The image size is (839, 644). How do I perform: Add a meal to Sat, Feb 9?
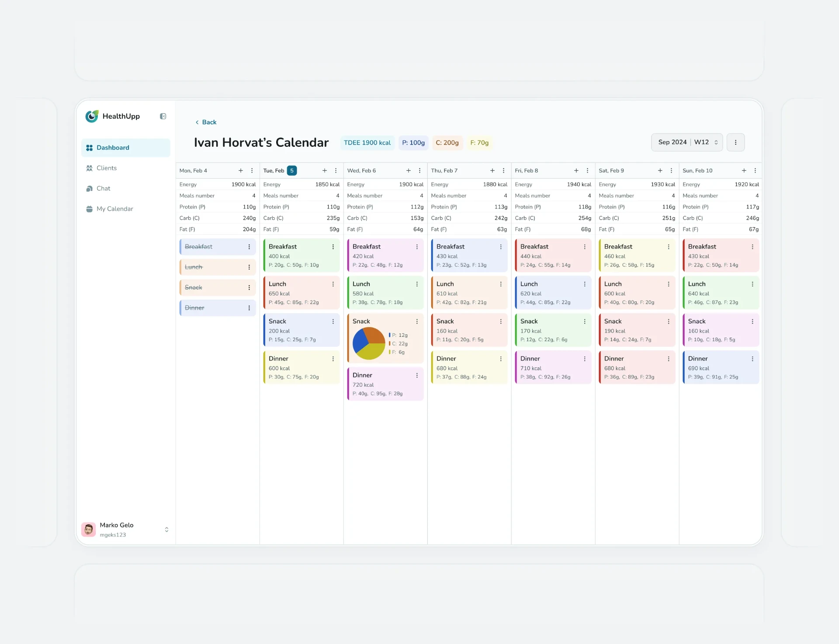(x=660, y=171)
